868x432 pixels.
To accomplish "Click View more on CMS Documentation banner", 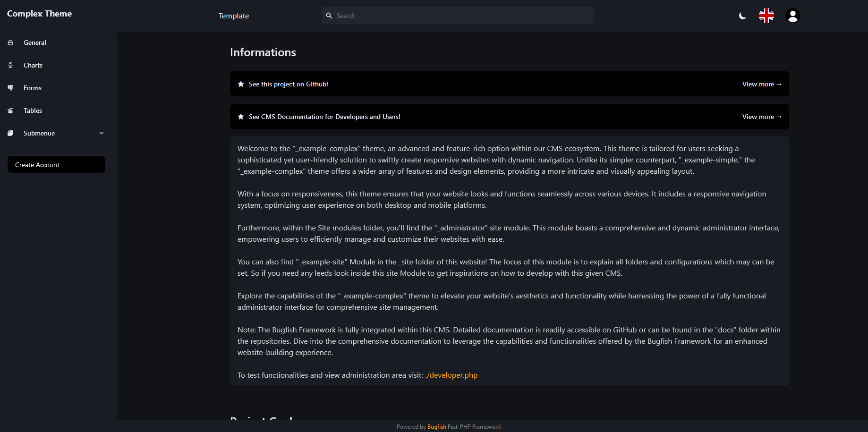I will pos(761,117).
